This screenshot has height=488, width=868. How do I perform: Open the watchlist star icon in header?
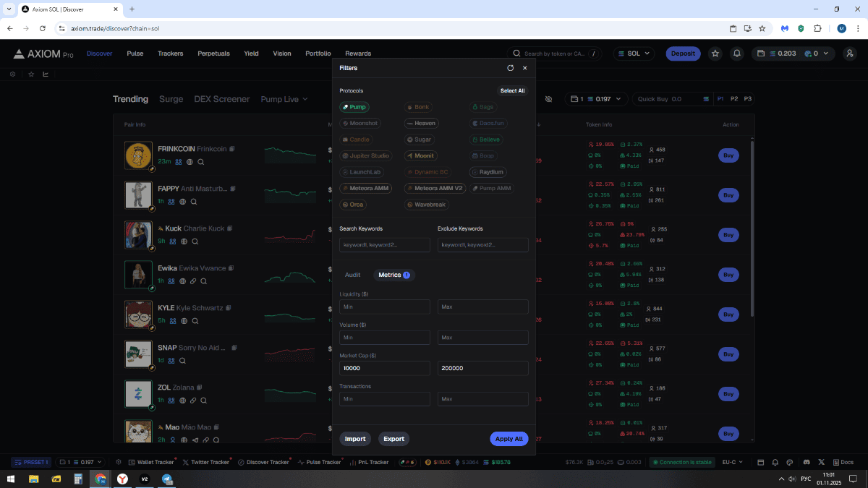point(715,53)
